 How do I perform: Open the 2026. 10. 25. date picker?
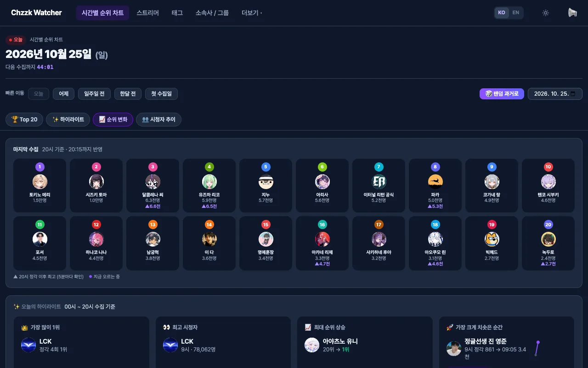click(555, 94)
